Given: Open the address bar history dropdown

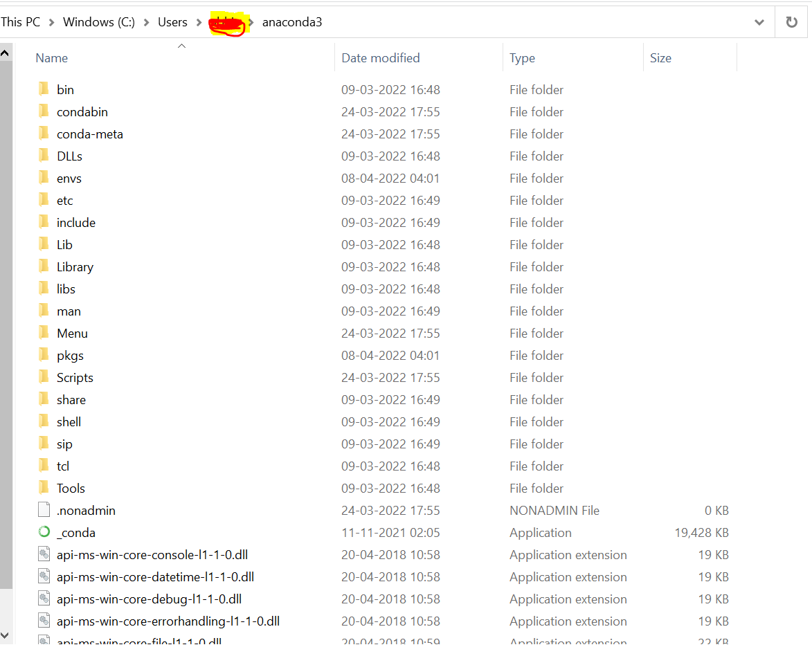Looking at the screenshot, I should (759, 21).
